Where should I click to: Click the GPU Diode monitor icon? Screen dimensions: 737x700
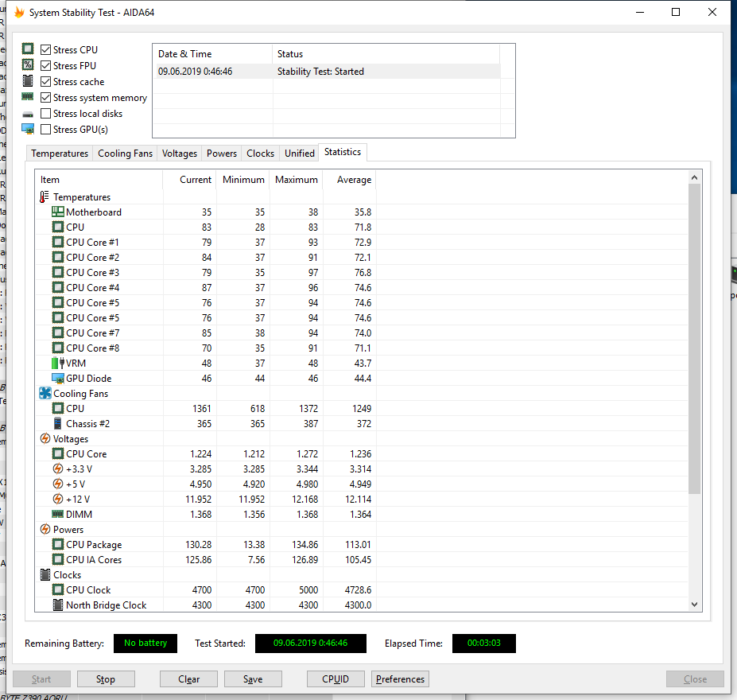tap(58, 379)
